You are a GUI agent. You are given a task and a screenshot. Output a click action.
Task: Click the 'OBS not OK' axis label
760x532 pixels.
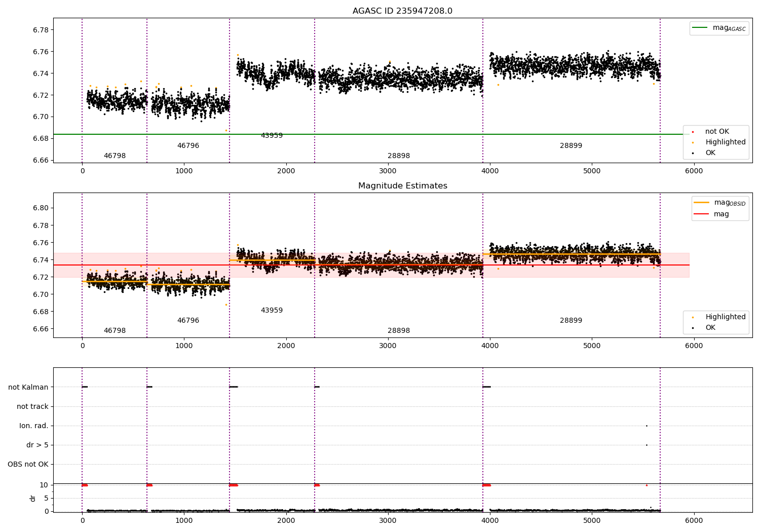pos(28,464)
